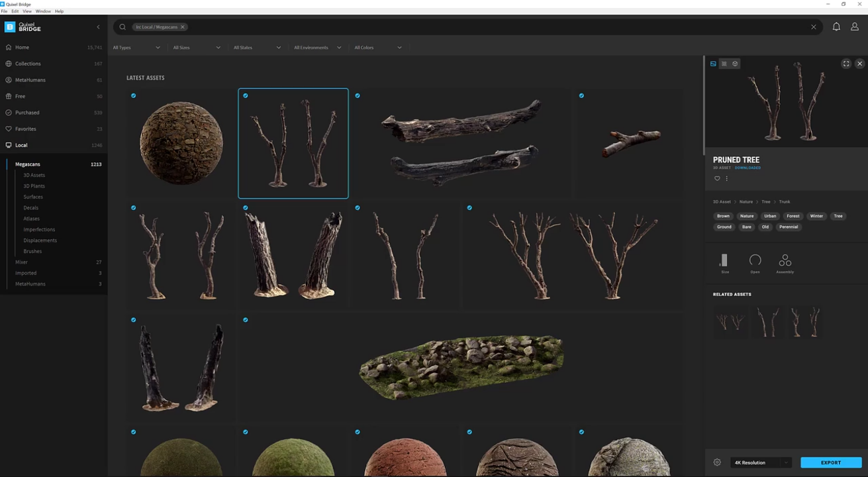Remove the 'In: Local / Megascans' filter chip
The height and width of the screenshot is (477, 868).
(183, 27)
